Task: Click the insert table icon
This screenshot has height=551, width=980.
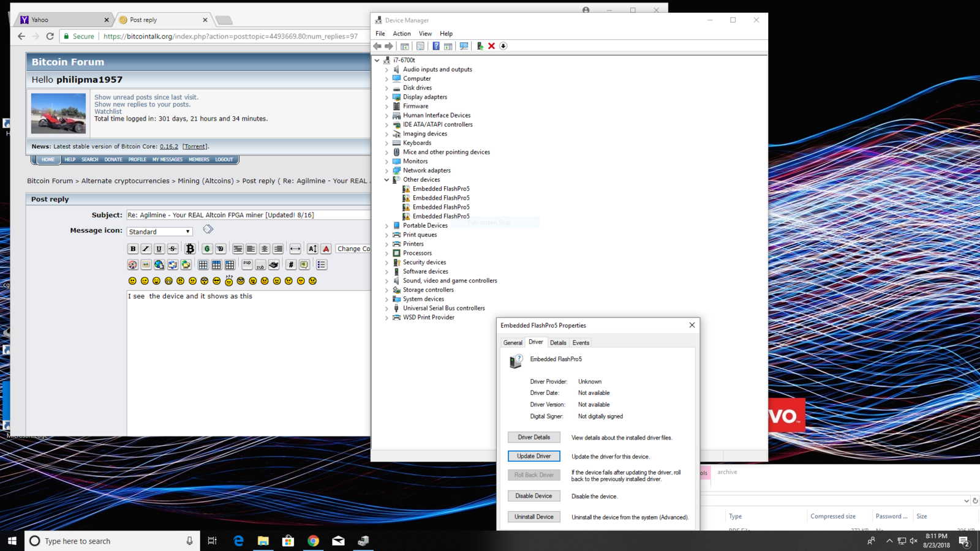Action: (203, 264)
